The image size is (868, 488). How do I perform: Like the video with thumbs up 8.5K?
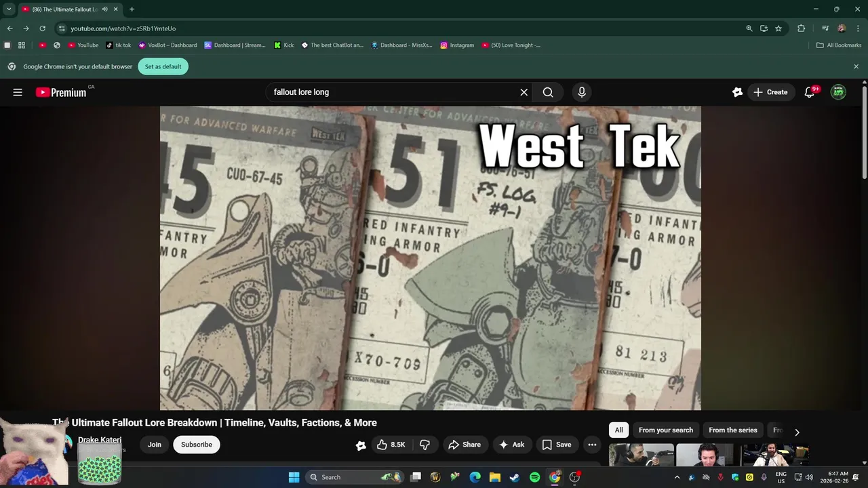[391, 445]
